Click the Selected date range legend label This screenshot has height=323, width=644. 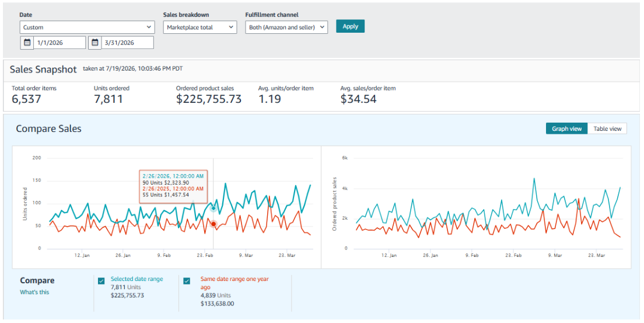coord(136,279)
